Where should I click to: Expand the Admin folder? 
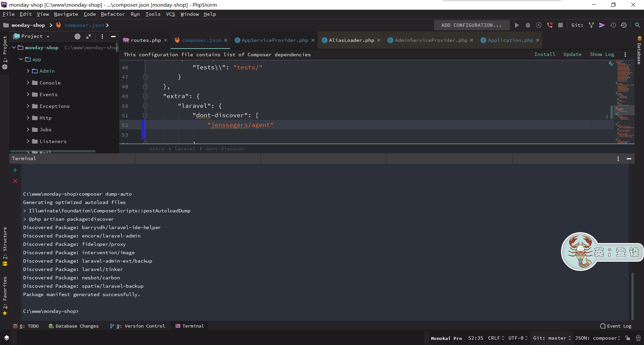[28, 71]
